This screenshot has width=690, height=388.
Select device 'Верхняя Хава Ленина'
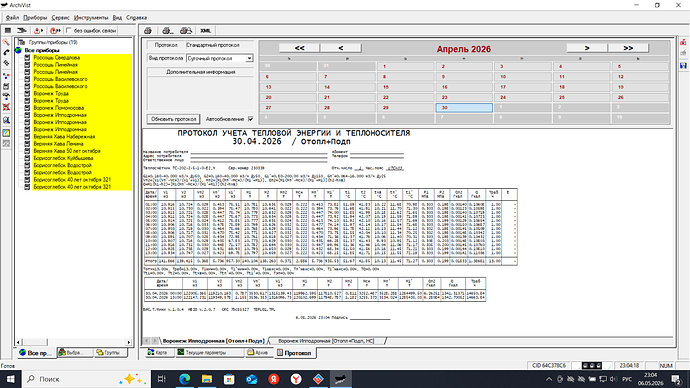click(x=58, y=144)
